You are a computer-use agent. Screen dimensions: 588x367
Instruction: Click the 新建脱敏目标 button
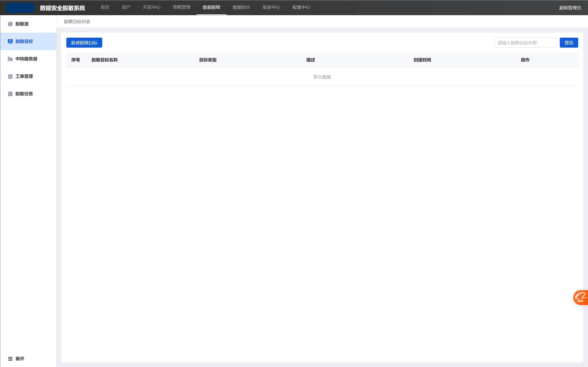tap(84, 43)
